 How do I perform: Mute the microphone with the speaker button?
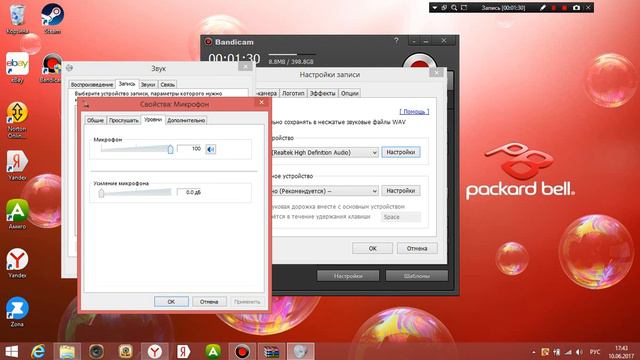pyautogui.click(x=211, y=149)
